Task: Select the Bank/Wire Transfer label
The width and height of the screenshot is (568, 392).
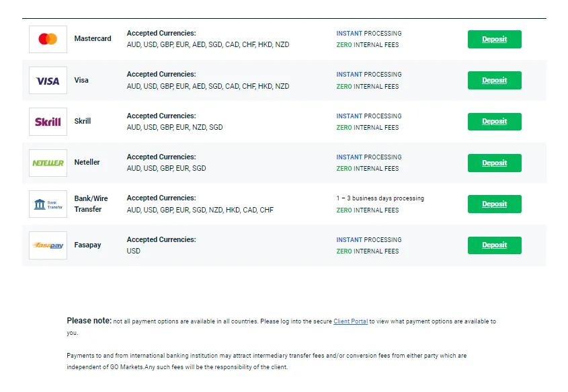Action: (x=91, y=204)
